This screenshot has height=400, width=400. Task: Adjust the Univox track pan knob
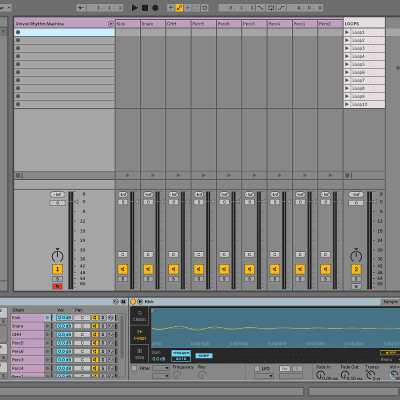[57, 255]
